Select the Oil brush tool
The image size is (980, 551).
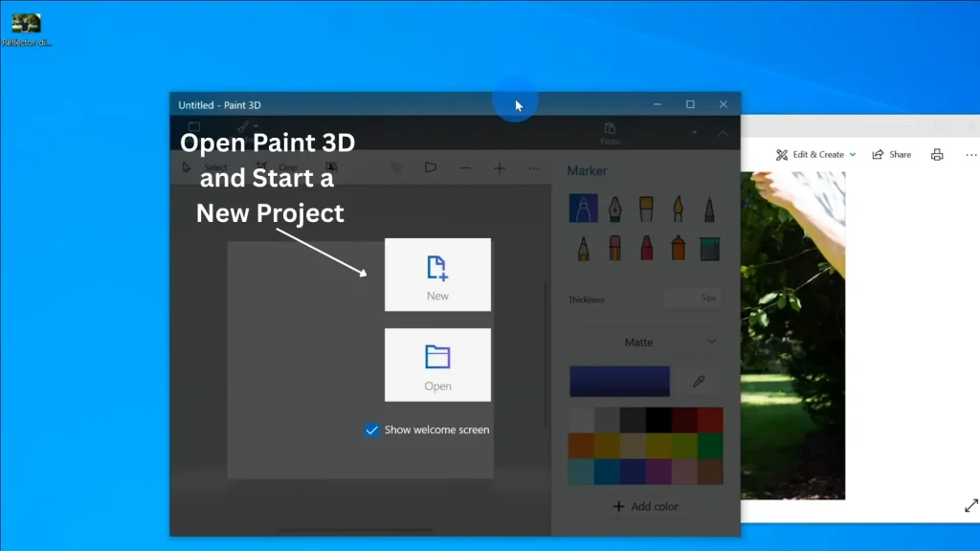pyautogui.click(x=647, y=208)
